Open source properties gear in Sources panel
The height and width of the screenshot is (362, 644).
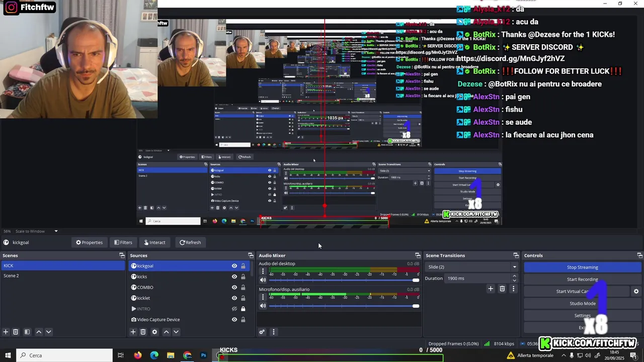pyautogui.click(x=154, y=332)
